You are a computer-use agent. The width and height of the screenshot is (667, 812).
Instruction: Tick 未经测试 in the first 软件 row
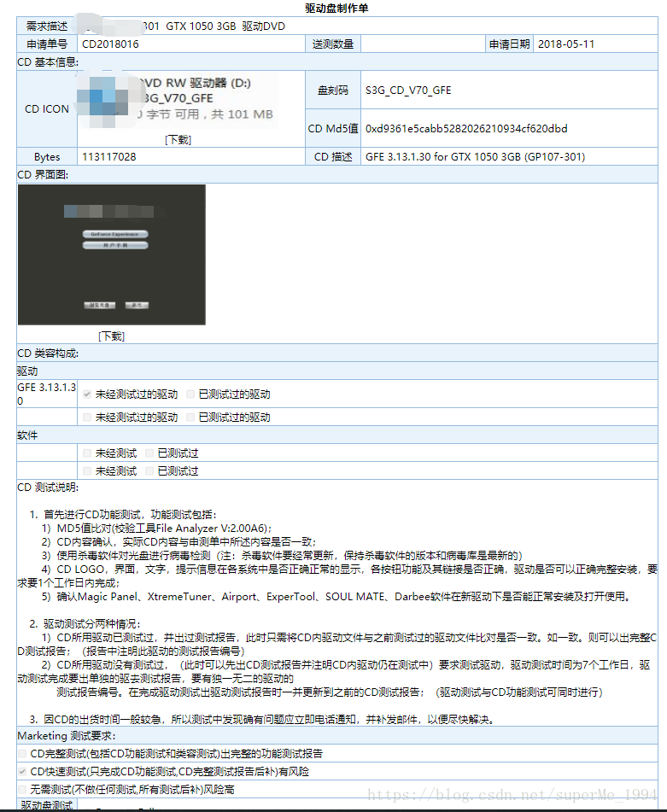87,453
